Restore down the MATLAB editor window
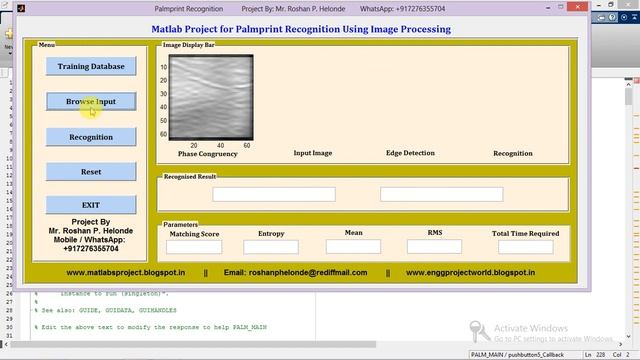 point(611,5)
